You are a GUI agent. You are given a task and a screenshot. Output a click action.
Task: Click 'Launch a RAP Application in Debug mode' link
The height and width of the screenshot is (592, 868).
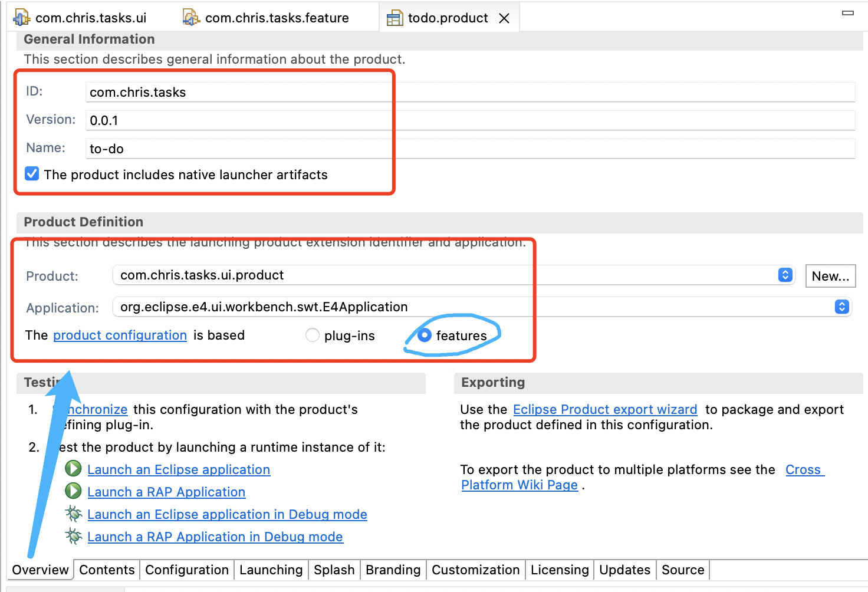coord(215,537)
